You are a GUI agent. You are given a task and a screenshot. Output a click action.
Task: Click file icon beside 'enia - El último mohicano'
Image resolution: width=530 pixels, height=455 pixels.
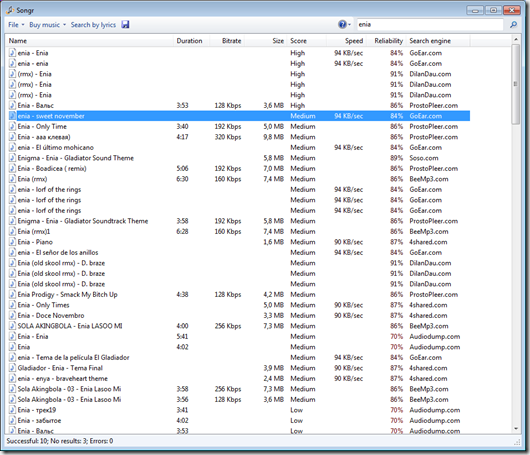(x=12, y=147)
